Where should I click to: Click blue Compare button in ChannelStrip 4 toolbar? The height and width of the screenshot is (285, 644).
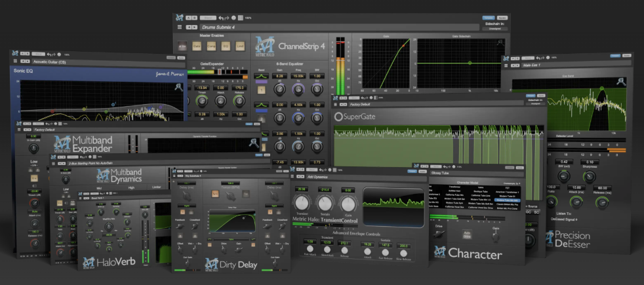[x=488, y=18]
